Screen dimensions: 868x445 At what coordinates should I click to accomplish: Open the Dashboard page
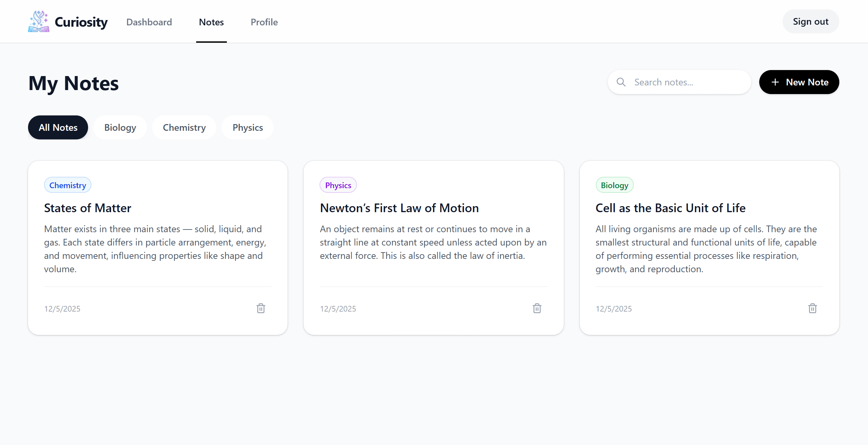click(149, 22)
